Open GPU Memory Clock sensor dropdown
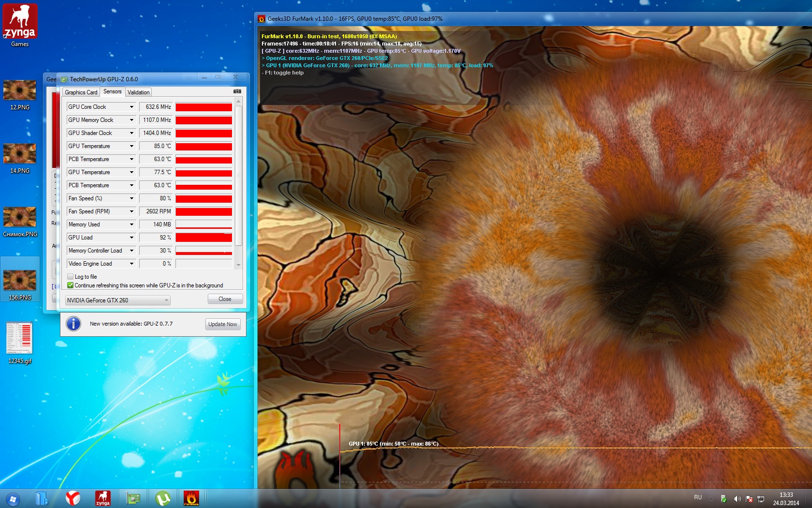This screenshot has width=812, height=508. pos(101,120)
